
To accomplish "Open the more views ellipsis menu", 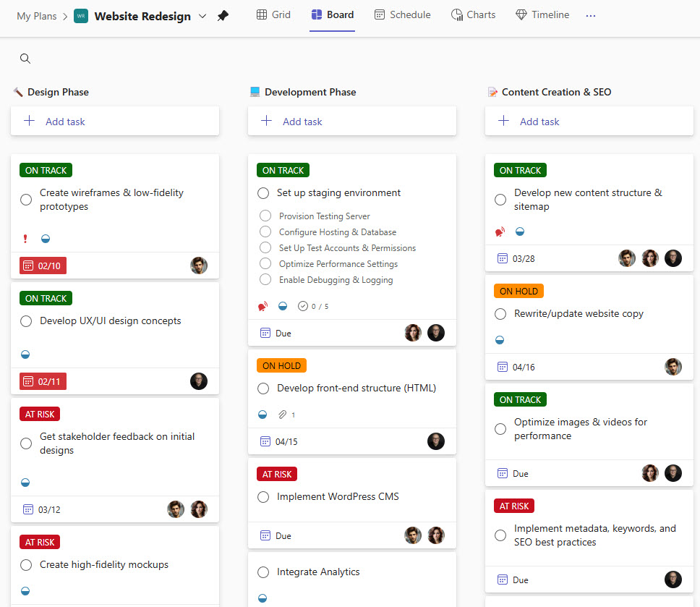I will click(x=590, y=16).
